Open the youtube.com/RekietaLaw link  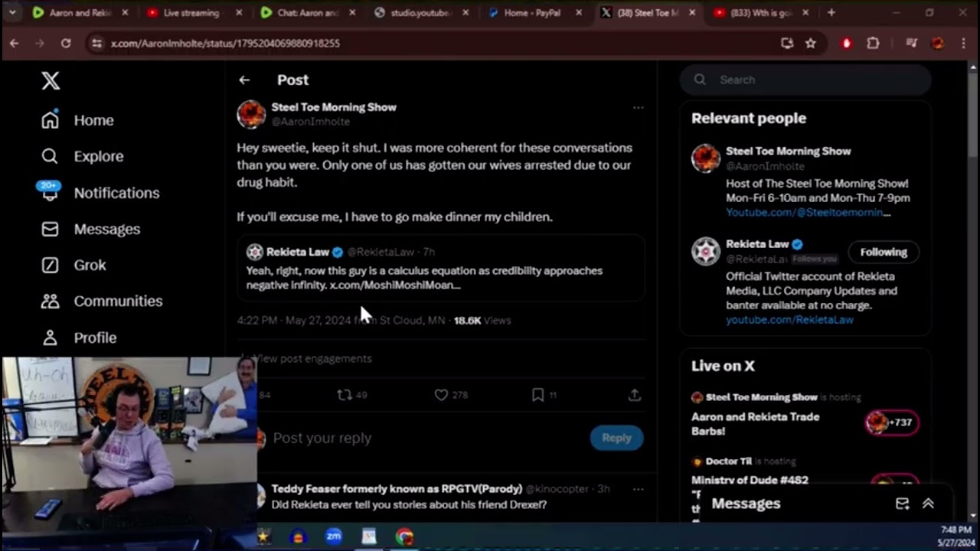[789, 320]
